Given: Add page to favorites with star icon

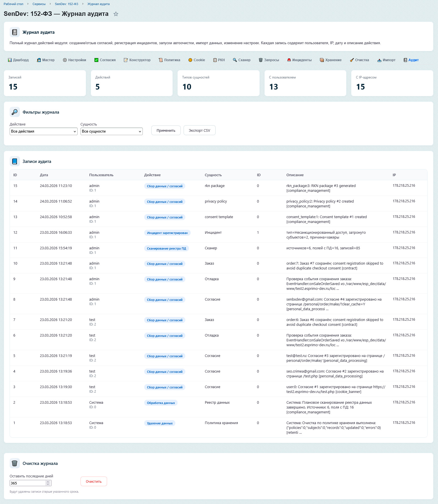Looking at the screenshot, I should 116,14.
